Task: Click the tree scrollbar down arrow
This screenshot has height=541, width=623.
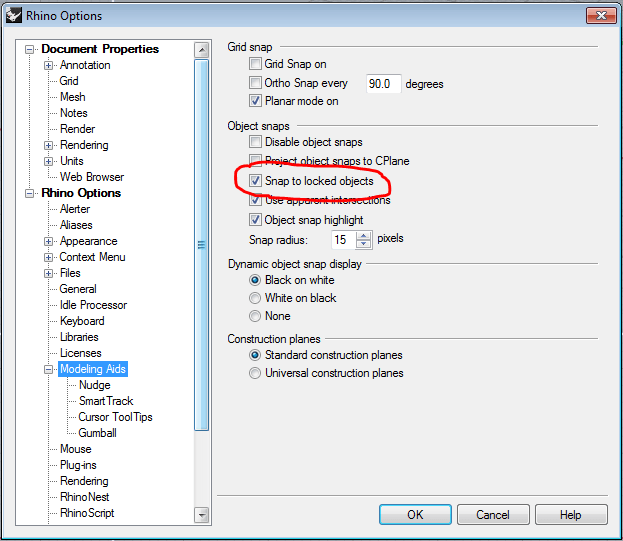Action: tap(202, 515)
